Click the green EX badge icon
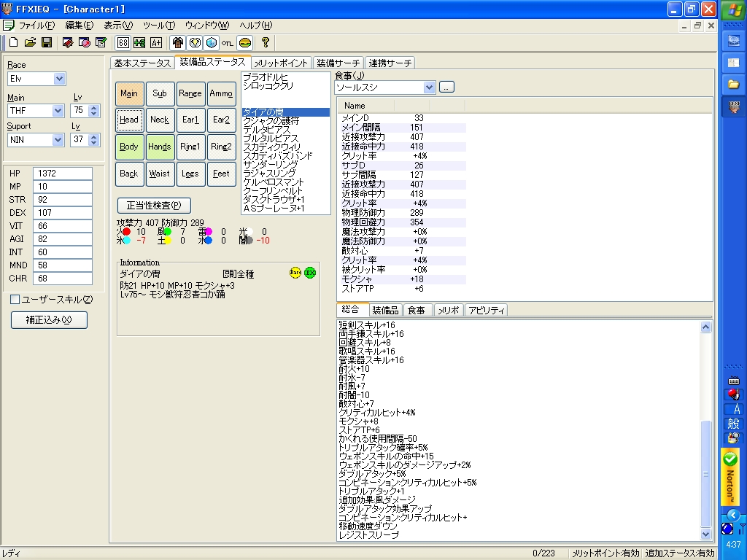The image size is (747, 560). 310,273
